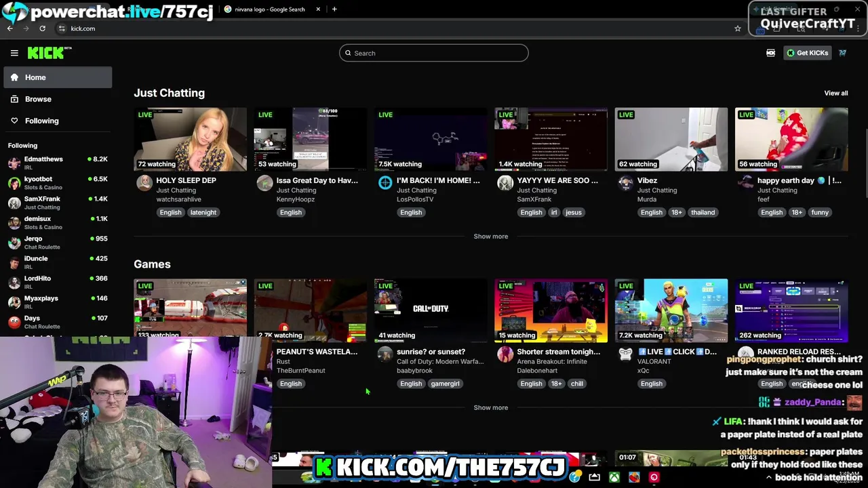Select the irl tag
This screenshot has width=868, height=488.
(553, 212)
